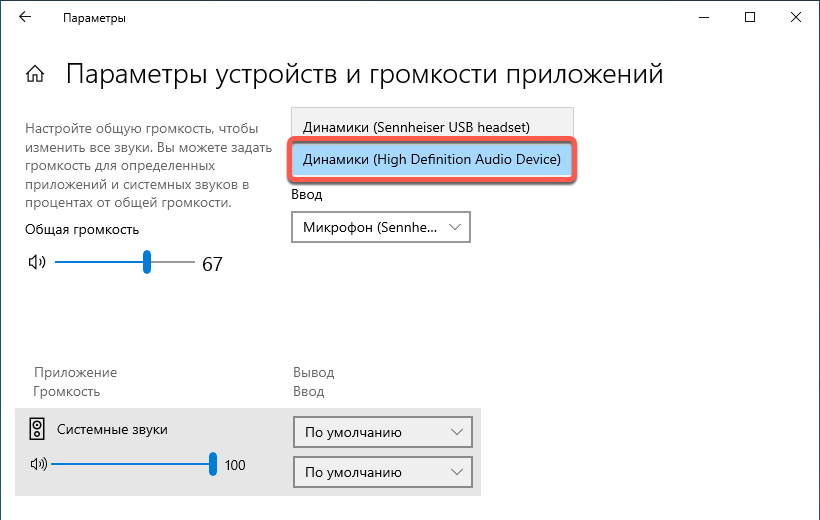Click the Системные звуки app speaker icon

coord(37,430)
